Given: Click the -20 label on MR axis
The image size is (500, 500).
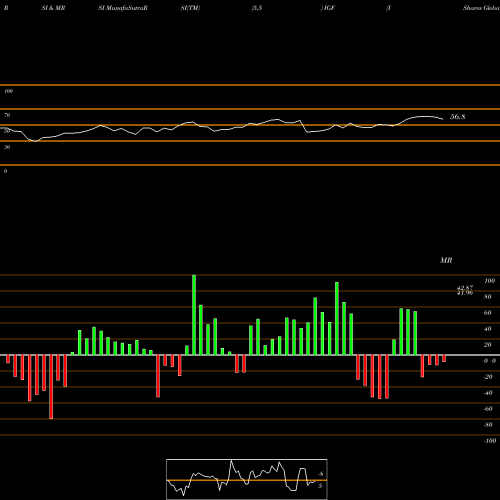Looking at the screenshot, I should pyautogui.click(x=488, y=377).
